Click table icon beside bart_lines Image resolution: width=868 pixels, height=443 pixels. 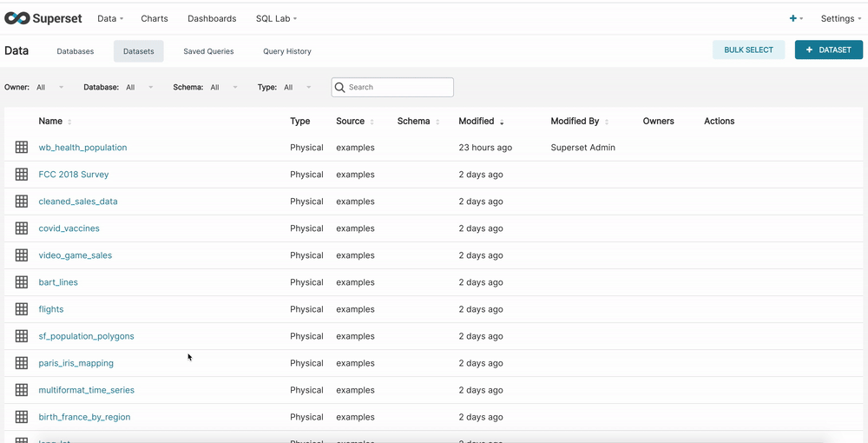21,281
